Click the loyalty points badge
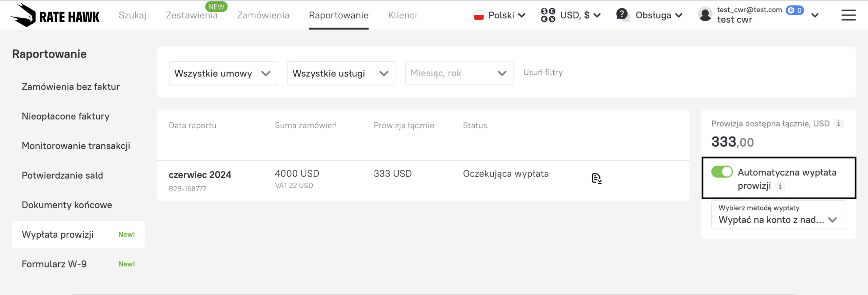 (x=795, y=10)
